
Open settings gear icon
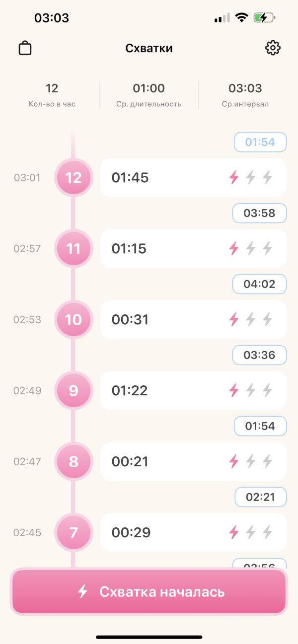pos(273,48)
